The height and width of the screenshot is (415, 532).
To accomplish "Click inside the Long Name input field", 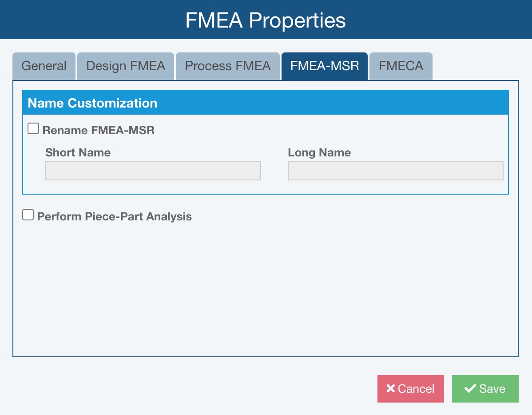I will pos(395,170).
